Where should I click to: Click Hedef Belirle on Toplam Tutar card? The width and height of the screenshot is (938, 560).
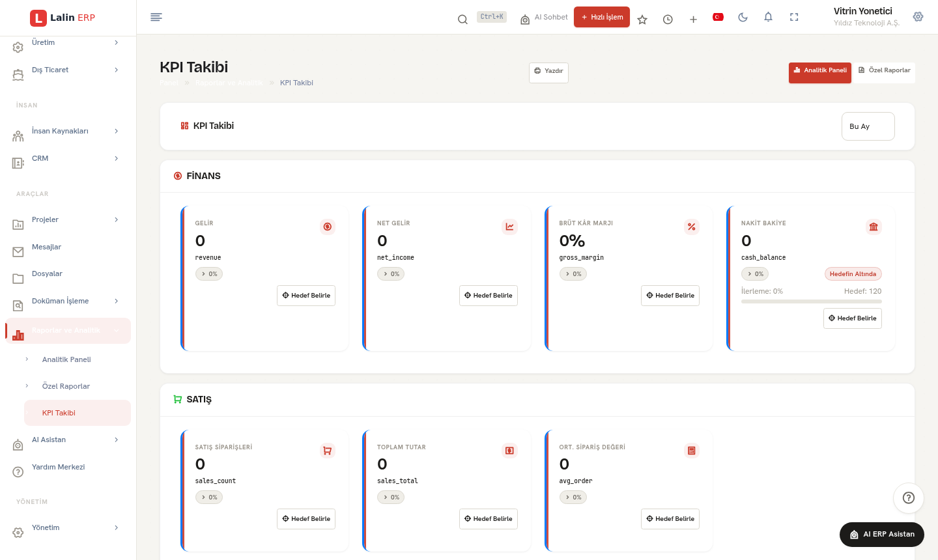click(x=489, y=519)
